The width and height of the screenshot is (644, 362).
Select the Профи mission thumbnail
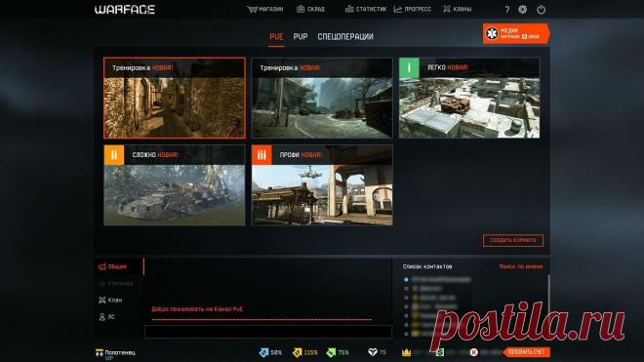click(x=322, y=185)
